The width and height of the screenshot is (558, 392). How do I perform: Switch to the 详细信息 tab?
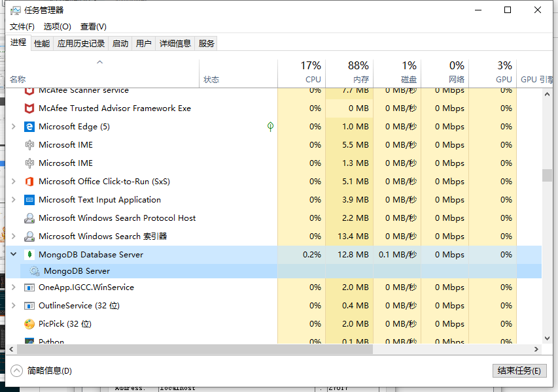coord(175,43)
